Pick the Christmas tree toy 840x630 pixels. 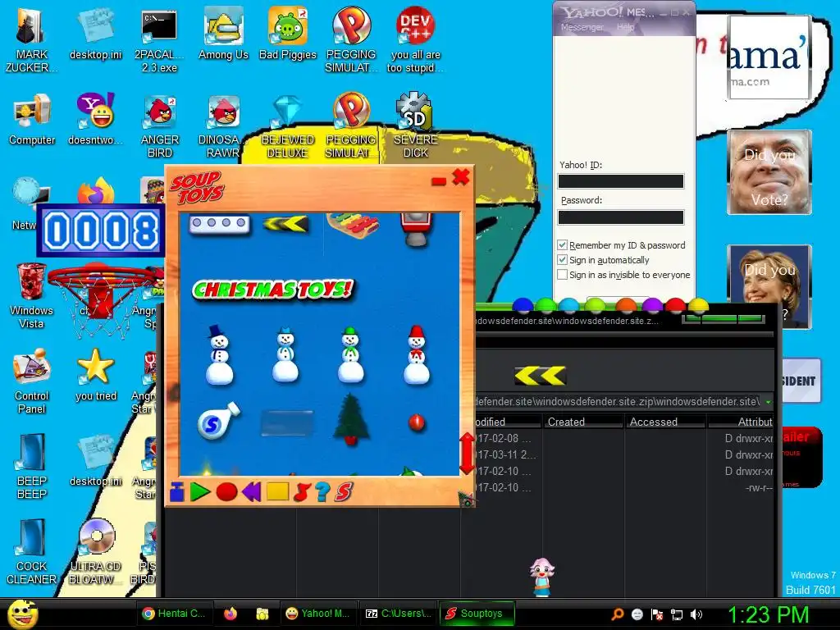pyautogui.click(x=351, y=419)
